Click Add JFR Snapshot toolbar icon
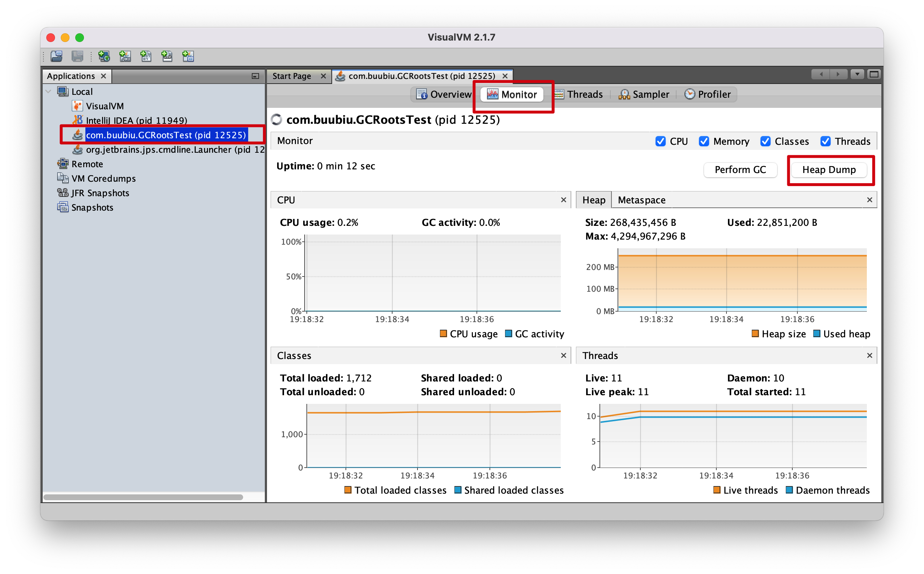Image resolution: width=924 pixels, height=574 pixels. pyautogui.click(x=166, y=56)
